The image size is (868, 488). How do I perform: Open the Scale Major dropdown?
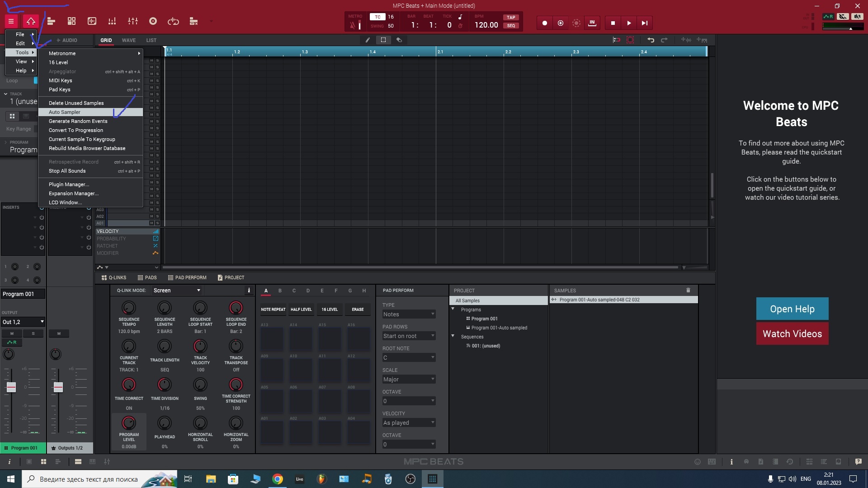pos(408,380)
